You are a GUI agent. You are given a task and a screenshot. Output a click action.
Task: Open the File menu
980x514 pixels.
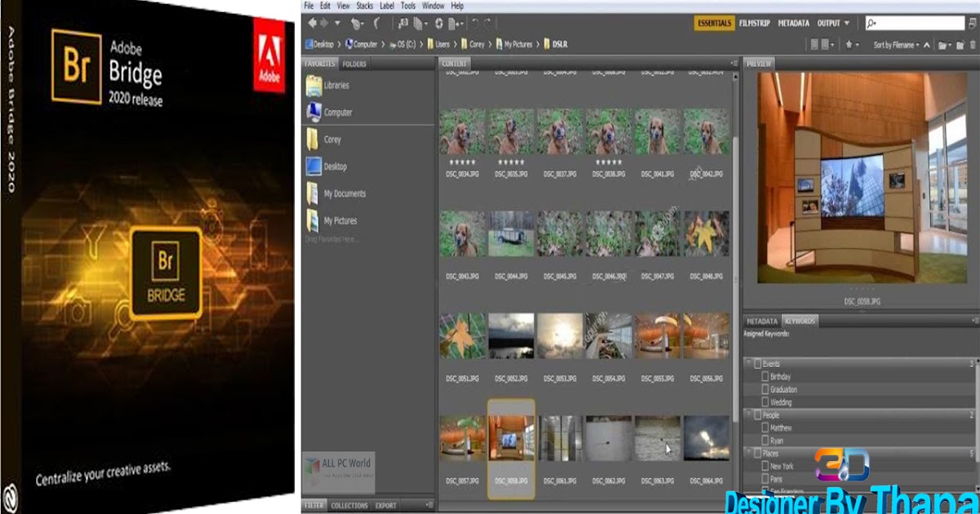[x=309, y=6]
